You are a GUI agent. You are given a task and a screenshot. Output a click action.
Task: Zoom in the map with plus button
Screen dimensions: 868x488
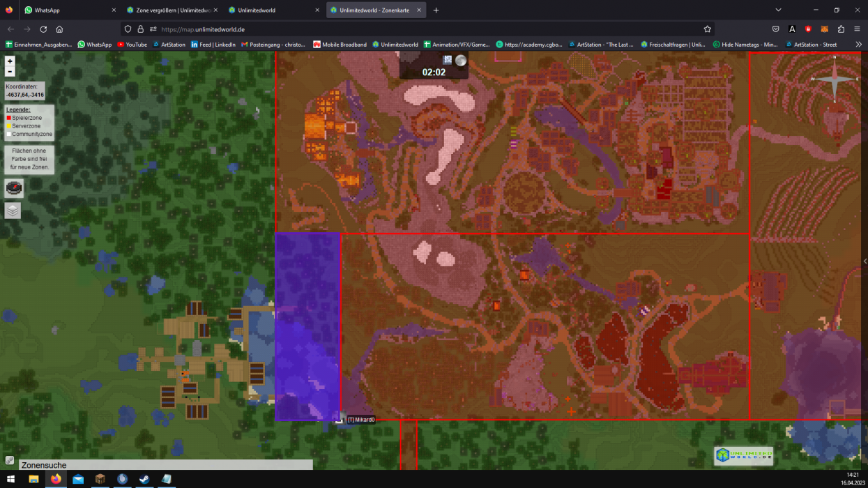10,61
